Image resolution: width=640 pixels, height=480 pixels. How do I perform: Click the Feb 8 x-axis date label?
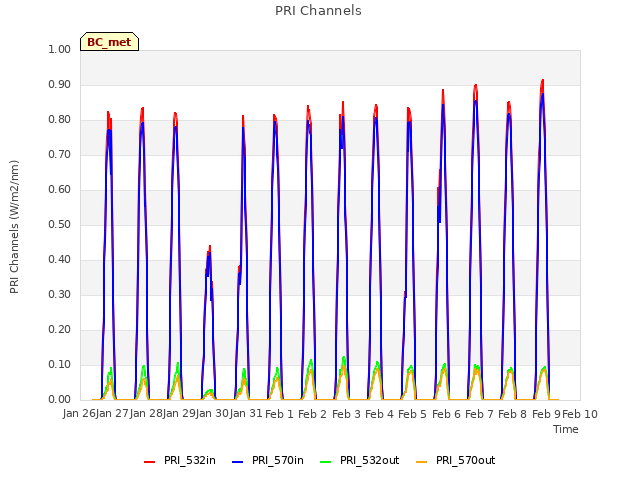tap(513, 414)
